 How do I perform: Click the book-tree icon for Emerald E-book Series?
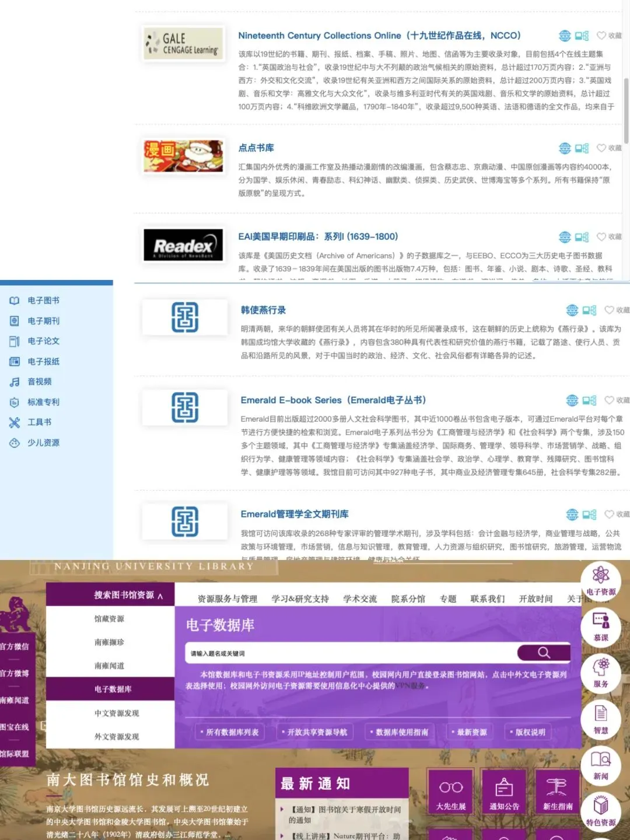click(589, 400)
